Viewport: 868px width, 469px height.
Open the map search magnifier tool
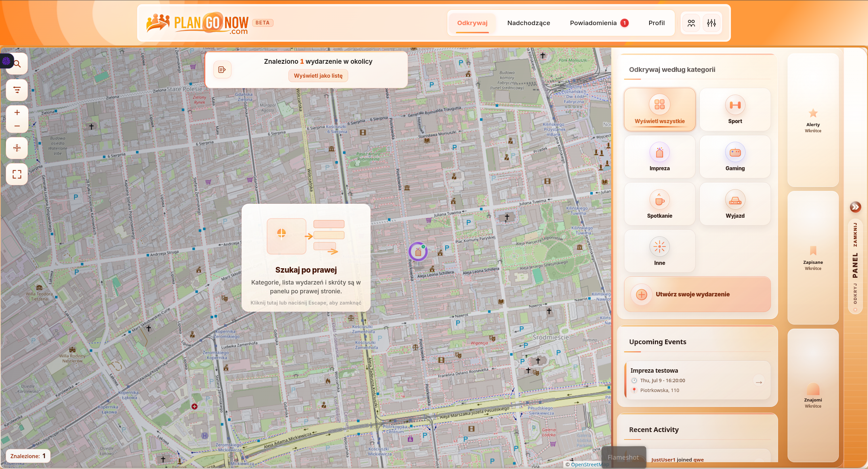(x=17, y=64)
